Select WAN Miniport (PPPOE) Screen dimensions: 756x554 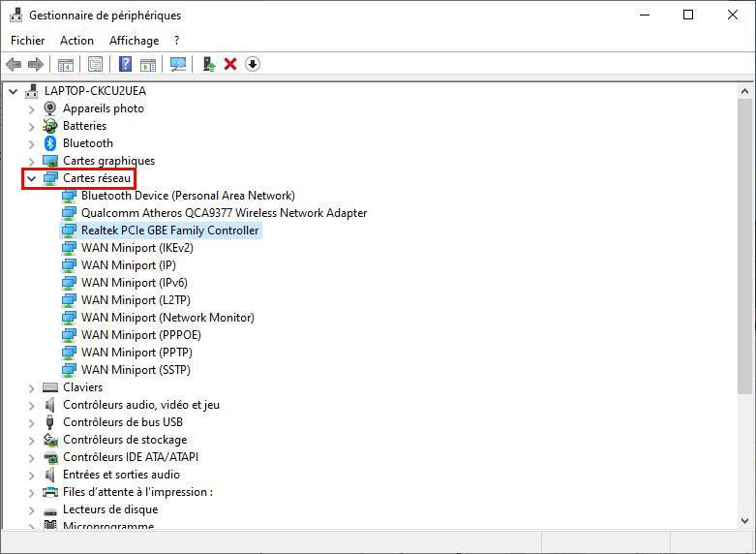pyautogui.click(x=141, y=335)
